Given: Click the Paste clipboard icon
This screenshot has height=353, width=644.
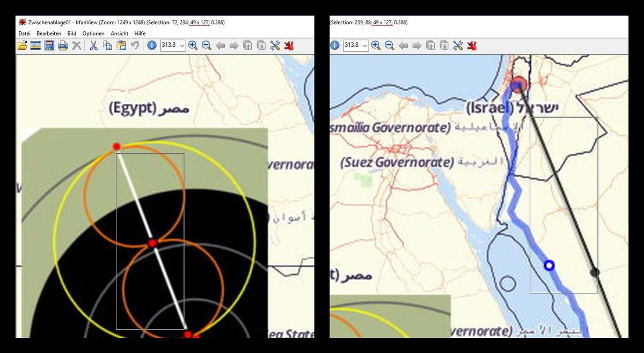Looking at the screenshot, I should click(x=121, y=46).
